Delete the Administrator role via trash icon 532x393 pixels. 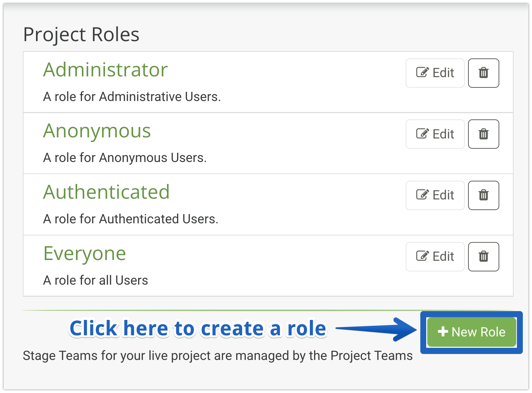click(484, 73)
